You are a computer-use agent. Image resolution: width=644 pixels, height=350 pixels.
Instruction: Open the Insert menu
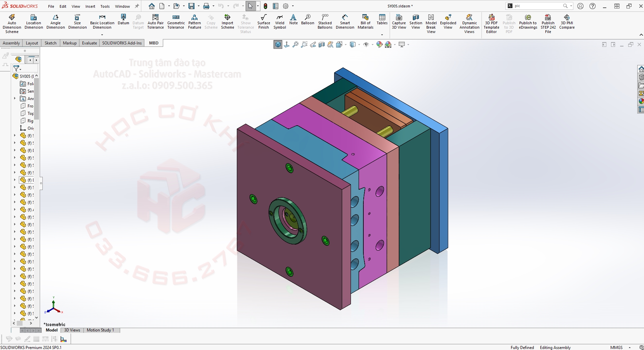click(x=90, y=6)
